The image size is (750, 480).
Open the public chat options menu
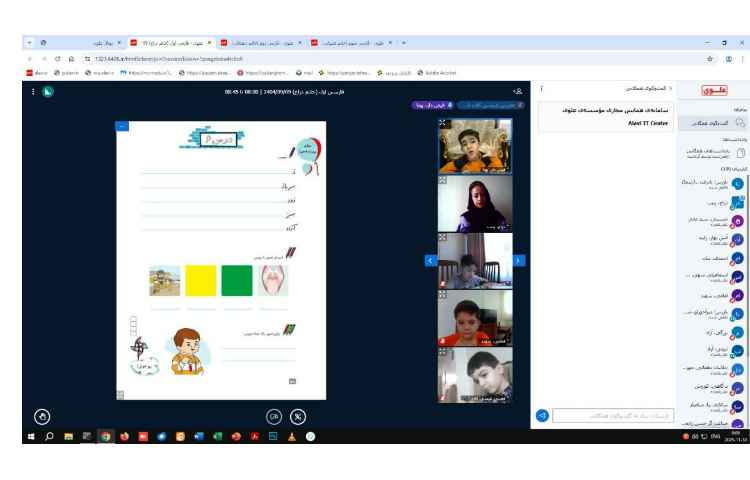pyautogui.click(x=542, y=89)
